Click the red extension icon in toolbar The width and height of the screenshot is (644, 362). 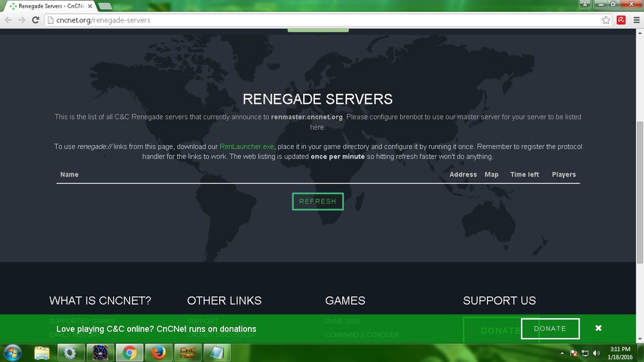click(x=621, y=20)
